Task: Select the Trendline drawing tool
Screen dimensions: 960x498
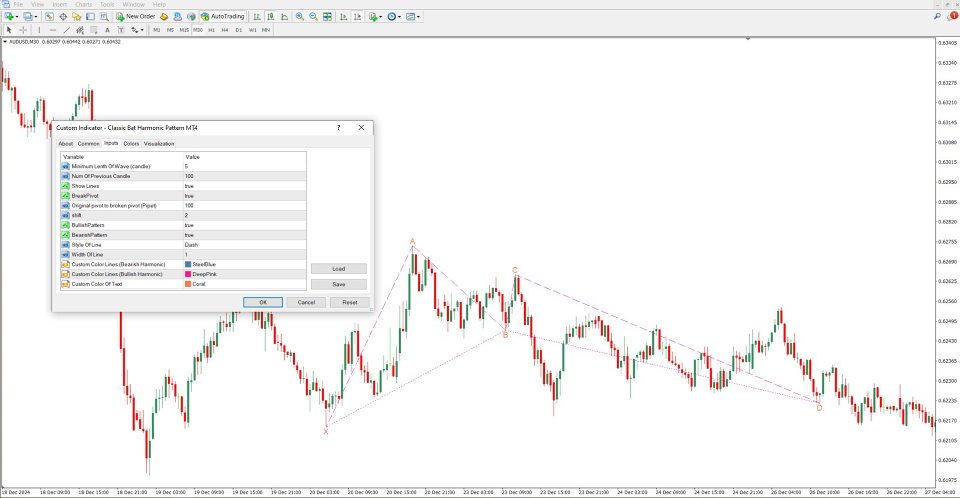Action: (x=67, y=29)
